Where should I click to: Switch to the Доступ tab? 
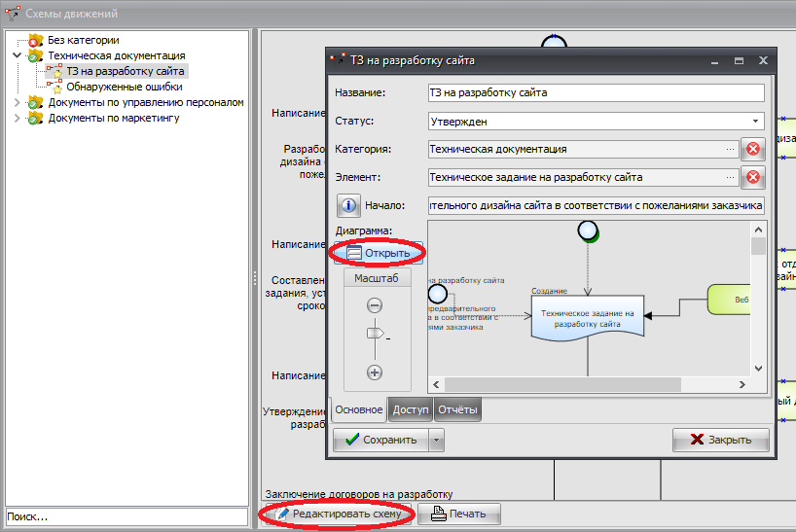click(410, 410)
